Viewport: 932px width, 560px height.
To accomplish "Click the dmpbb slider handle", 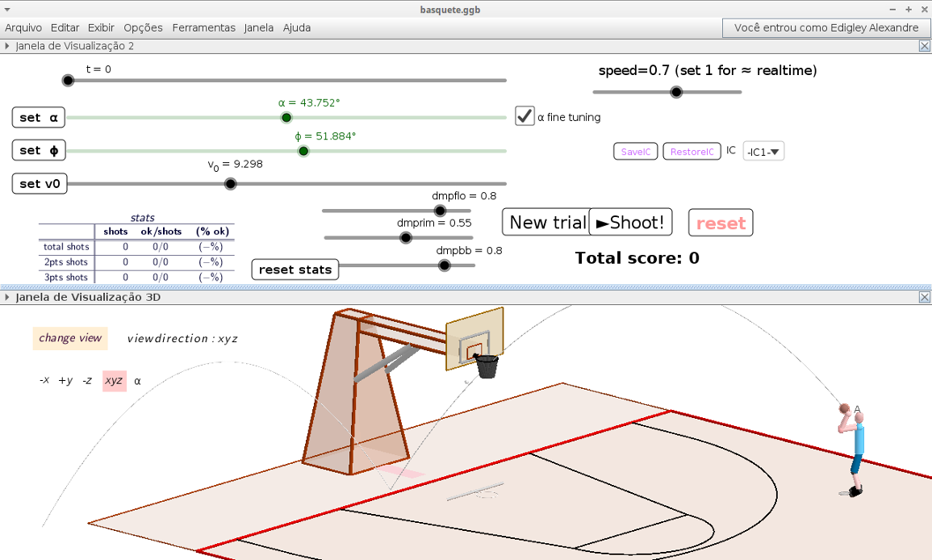I will tap(445, 265).
